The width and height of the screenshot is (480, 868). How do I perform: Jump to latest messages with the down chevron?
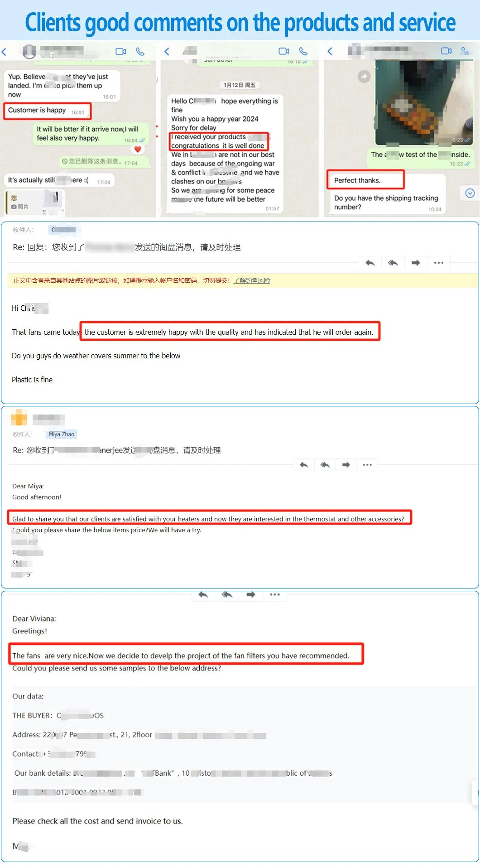[470, 193]
